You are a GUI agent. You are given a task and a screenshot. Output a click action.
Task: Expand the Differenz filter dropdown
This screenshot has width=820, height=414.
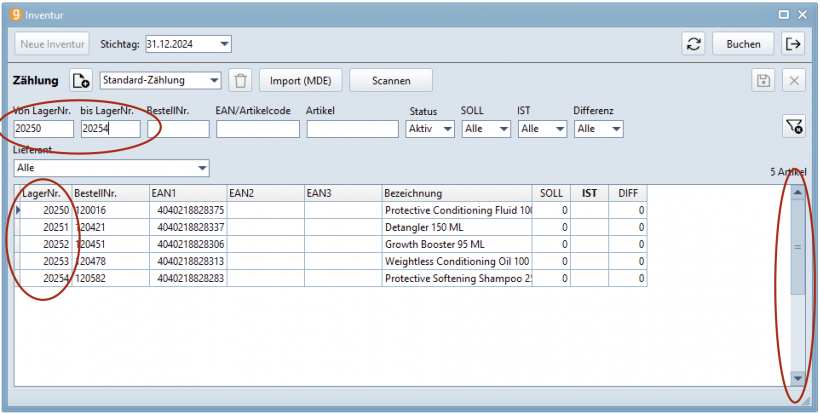(615, 129)
